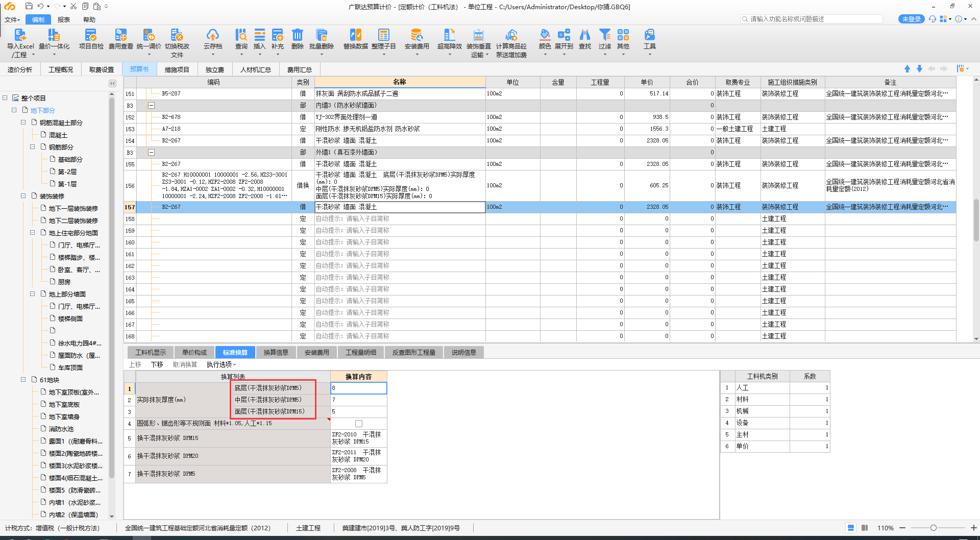Open the 文件 menu
Viewport: 980px width, 540px height.
click(x=12, y=19)
